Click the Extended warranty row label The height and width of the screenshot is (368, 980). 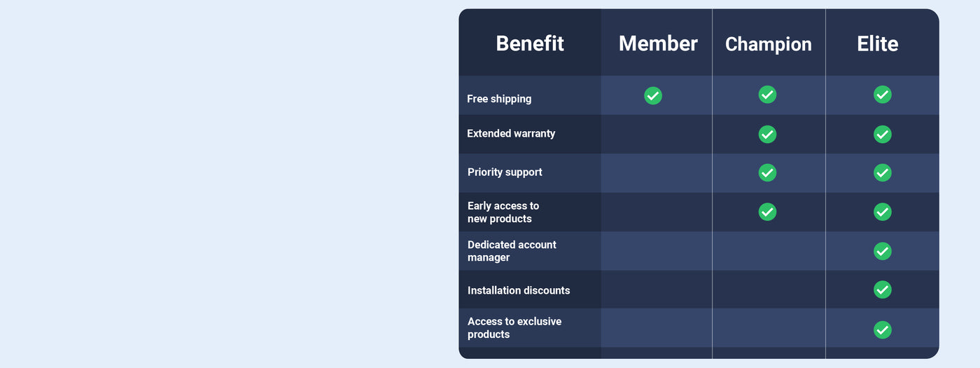(x=511, y=133)
